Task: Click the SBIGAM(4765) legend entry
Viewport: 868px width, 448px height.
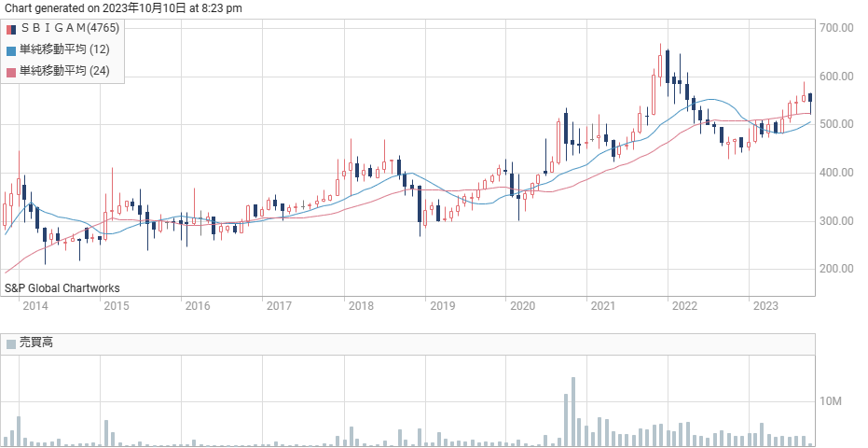Action: tap(70, 28)
